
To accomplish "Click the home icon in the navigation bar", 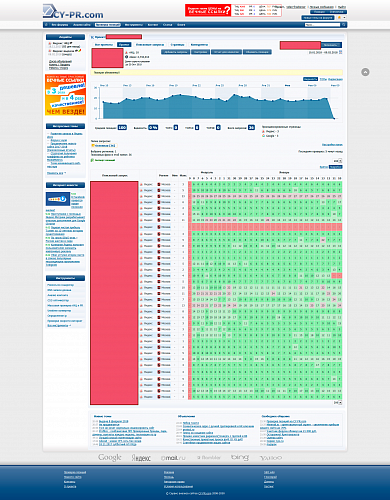I will click(46, 25).
